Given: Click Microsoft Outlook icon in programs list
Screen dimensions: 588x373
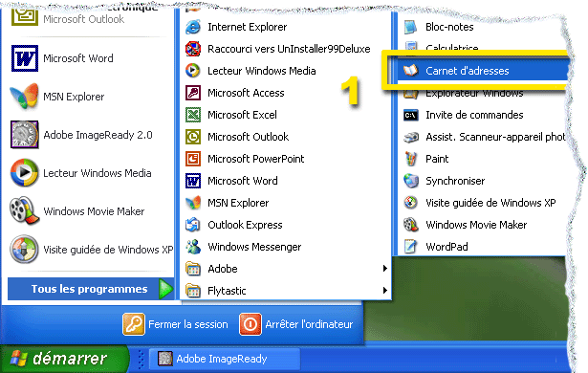Looking at the screenshot, I should [x=193, y=137].
